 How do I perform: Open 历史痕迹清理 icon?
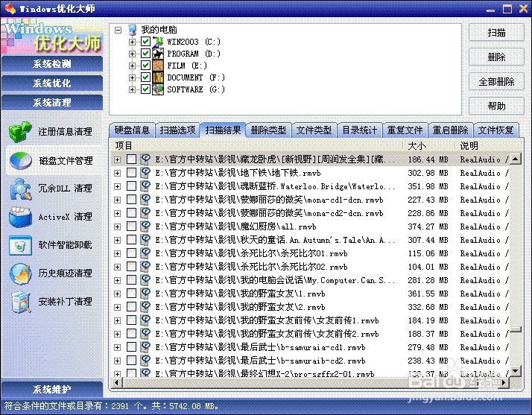(x=20, y=273)
